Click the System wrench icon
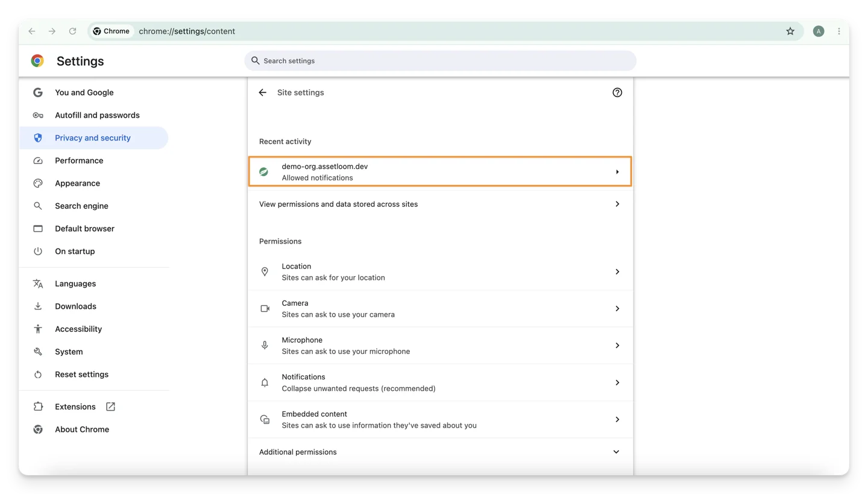Screen dimensions: 868x494 point(38,352)
